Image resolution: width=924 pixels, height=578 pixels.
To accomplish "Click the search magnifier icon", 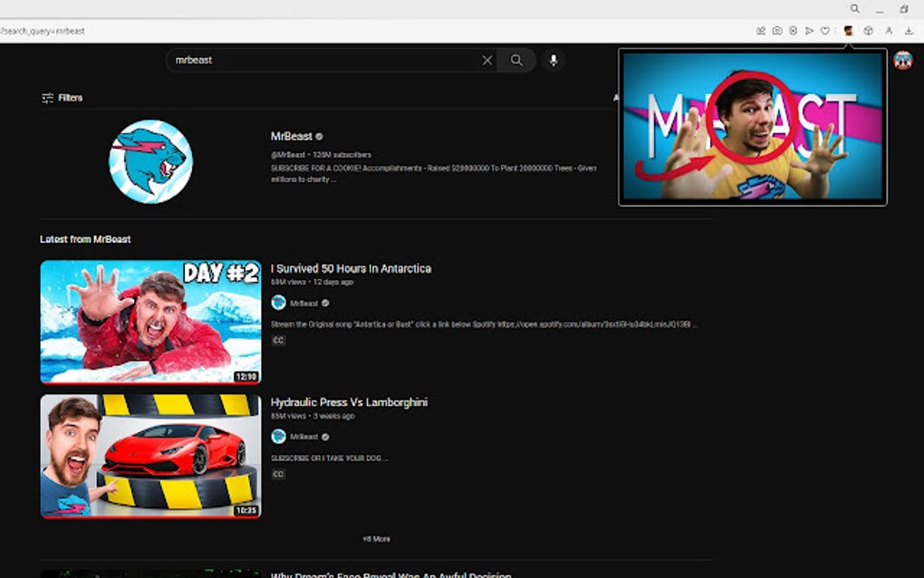I will click(x=516, y=60).
